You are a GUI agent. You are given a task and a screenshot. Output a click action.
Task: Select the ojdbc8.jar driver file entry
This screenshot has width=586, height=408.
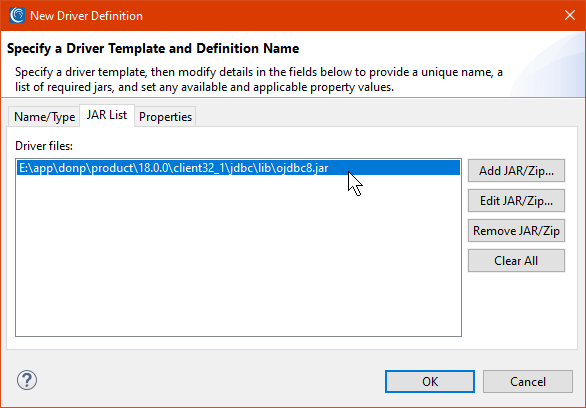[x=238, y=168]
